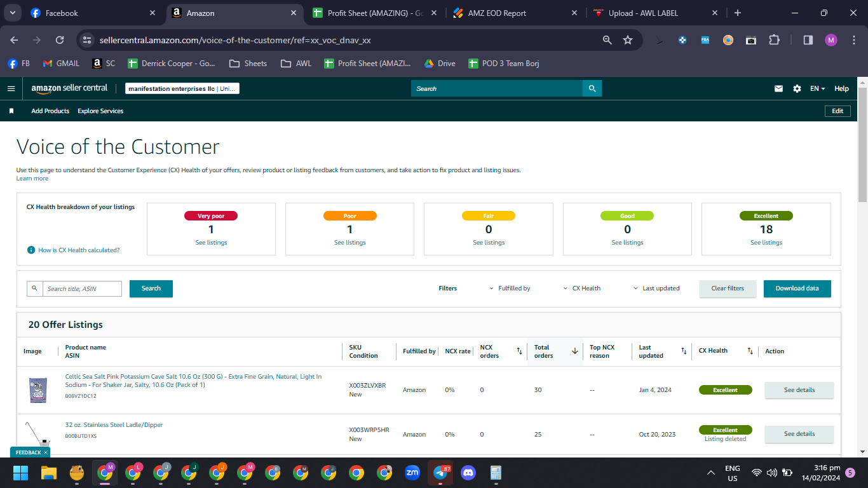Image resolution: width=868 pixels, height=488 pixels.
Task: Open Discord from the taskbar
Action: [x=468, y=473]
